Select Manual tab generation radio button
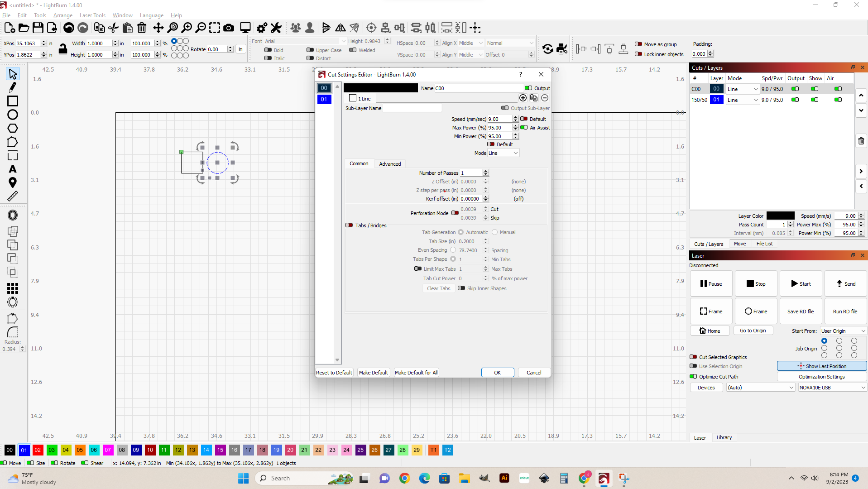 point(494,232)
